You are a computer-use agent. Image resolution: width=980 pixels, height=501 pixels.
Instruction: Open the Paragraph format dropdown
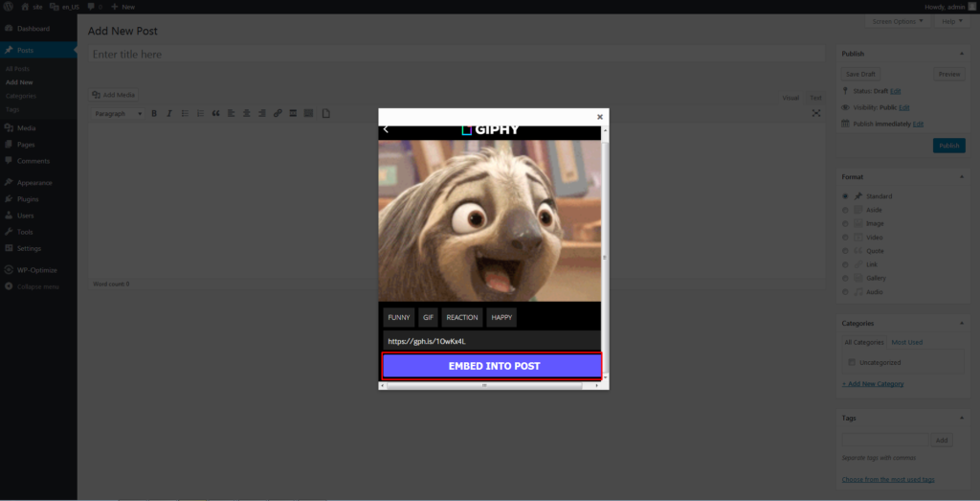(x=118, y=113)
